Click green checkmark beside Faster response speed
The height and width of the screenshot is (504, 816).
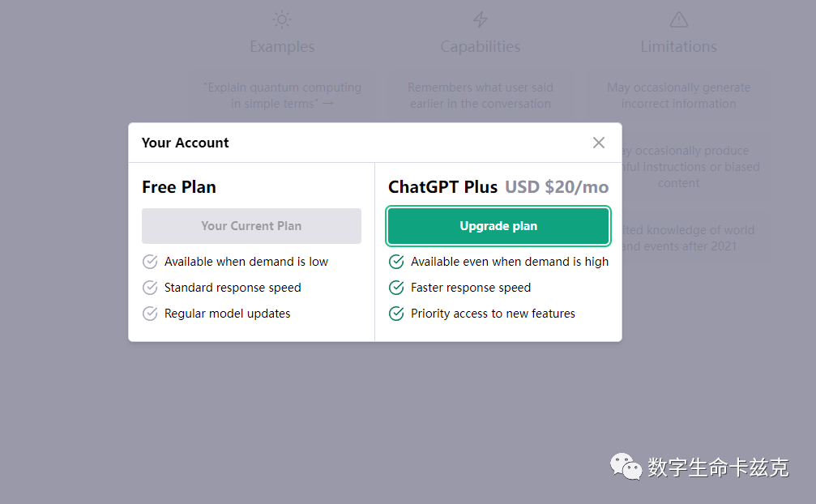[x=396, y=288]
